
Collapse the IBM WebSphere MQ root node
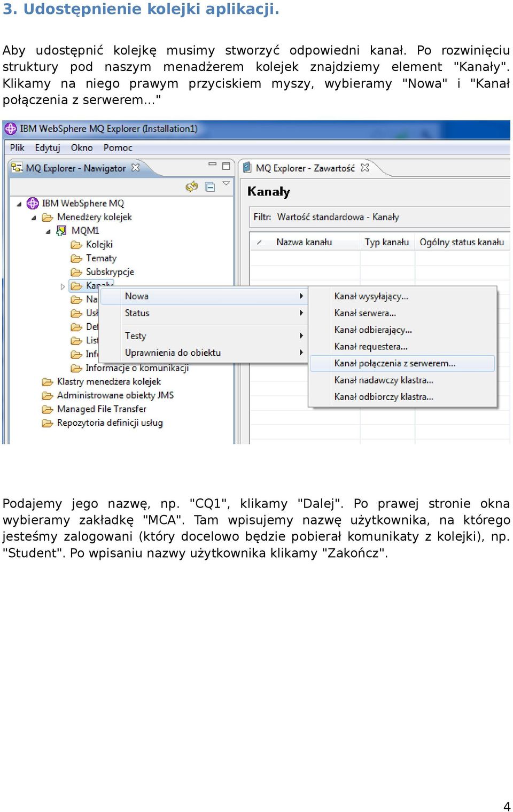tap(19, 204)
